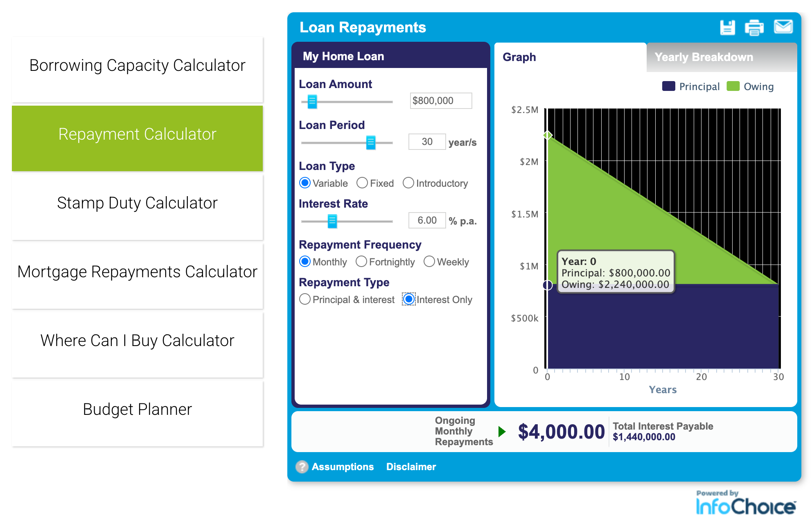
Task: Click the print icon
Action: pos(754,27)
